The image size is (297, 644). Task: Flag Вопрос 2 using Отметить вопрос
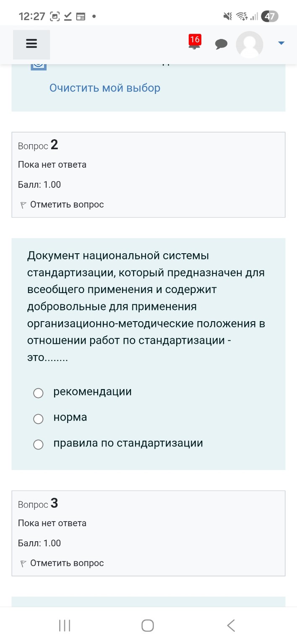[65, 204]
